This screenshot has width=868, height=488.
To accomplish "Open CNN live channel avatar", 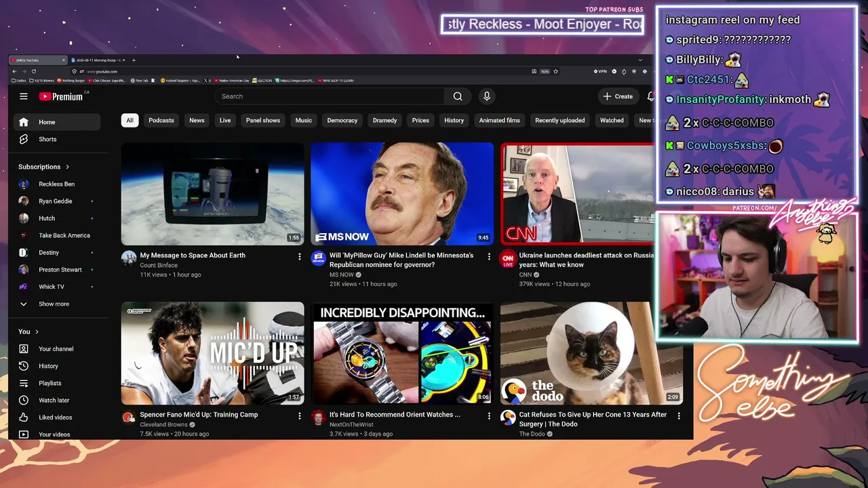I will pos(508,258).
